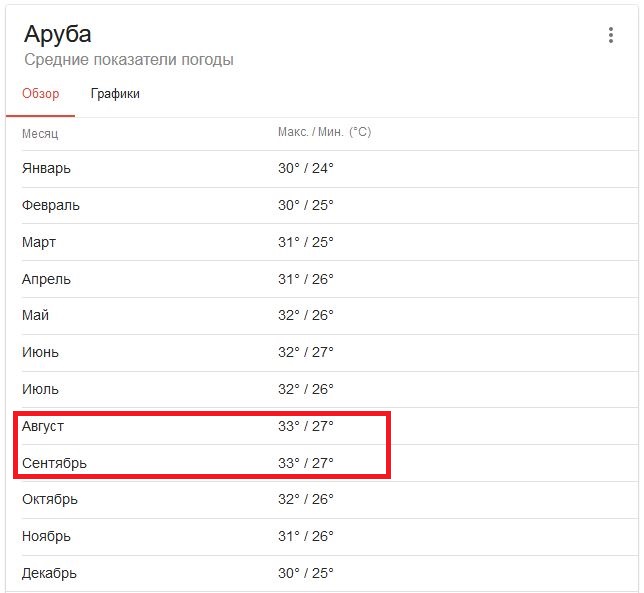Screen dimensions: 644x593
Task: Select the Январь month label
Action: click(x=46, y=168)
